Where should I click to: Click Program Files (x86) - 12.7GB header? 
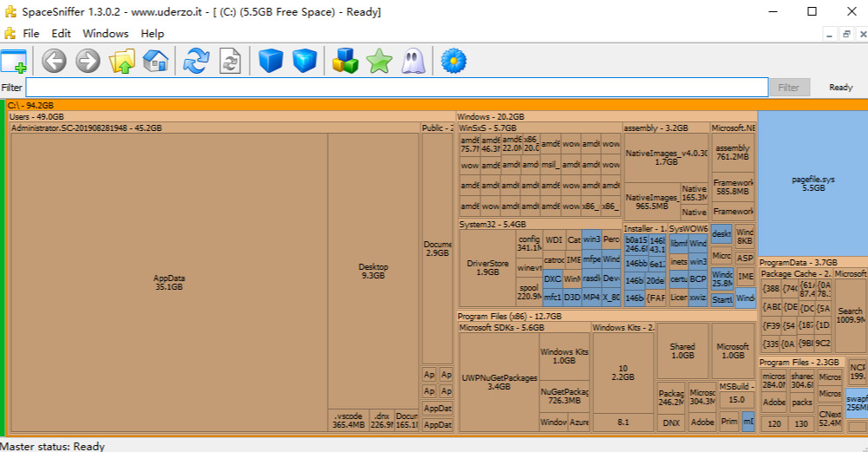[606, 317]
